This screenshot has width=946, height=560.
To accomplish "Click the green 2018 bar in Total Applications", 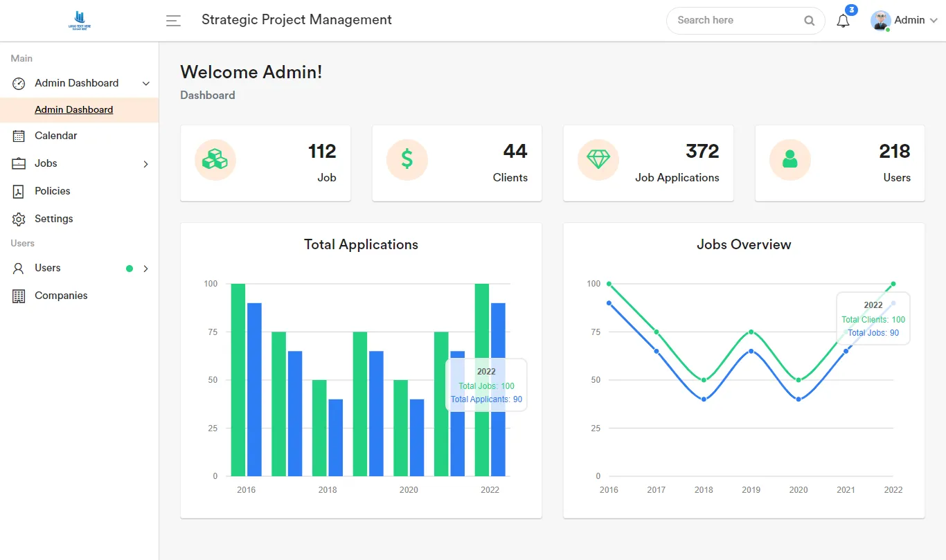I will click(319, 428).
